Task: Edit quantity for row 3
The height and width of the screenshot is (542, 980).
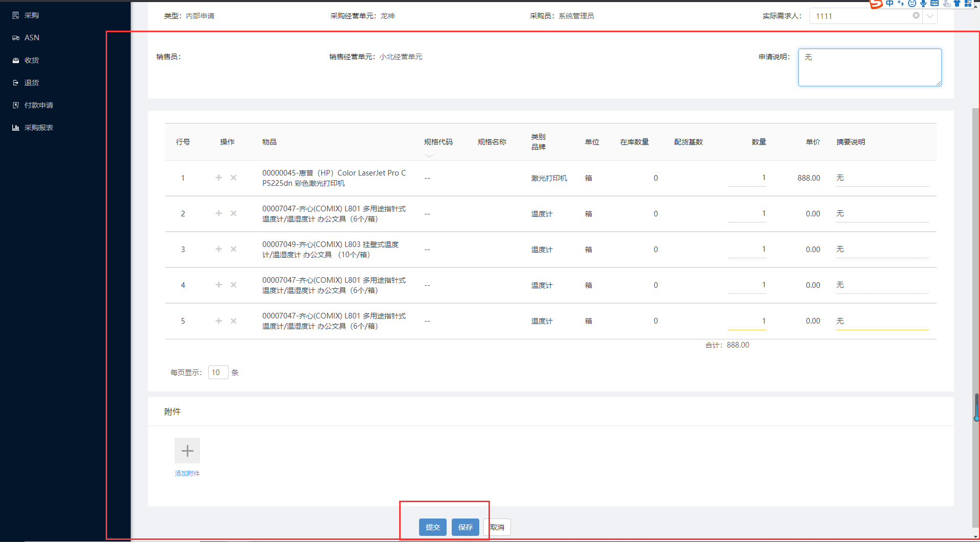Action: [747, 250]
